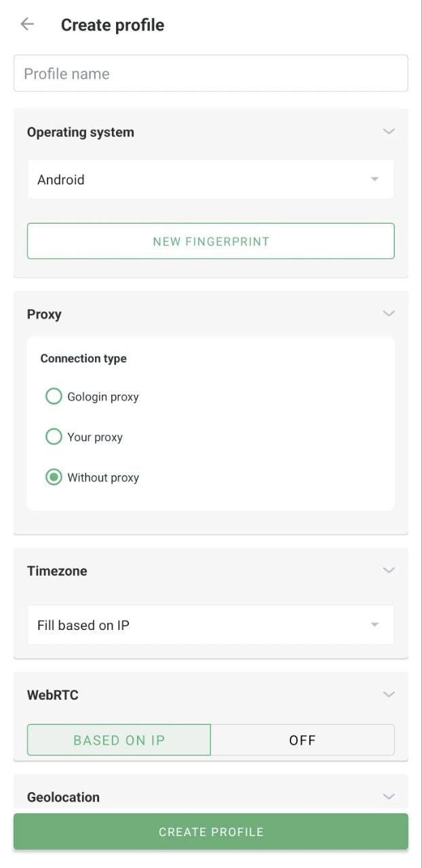Click the back arrow to exit profile creation
This screenshot has height=868, width=422.
26,24
